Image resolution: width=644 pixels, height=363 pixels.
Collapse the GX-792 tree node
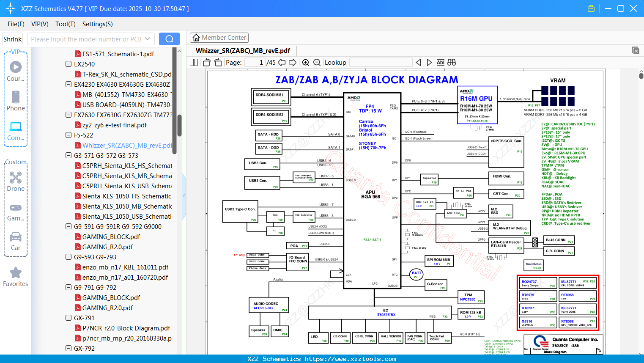click(x=69, y=348)
